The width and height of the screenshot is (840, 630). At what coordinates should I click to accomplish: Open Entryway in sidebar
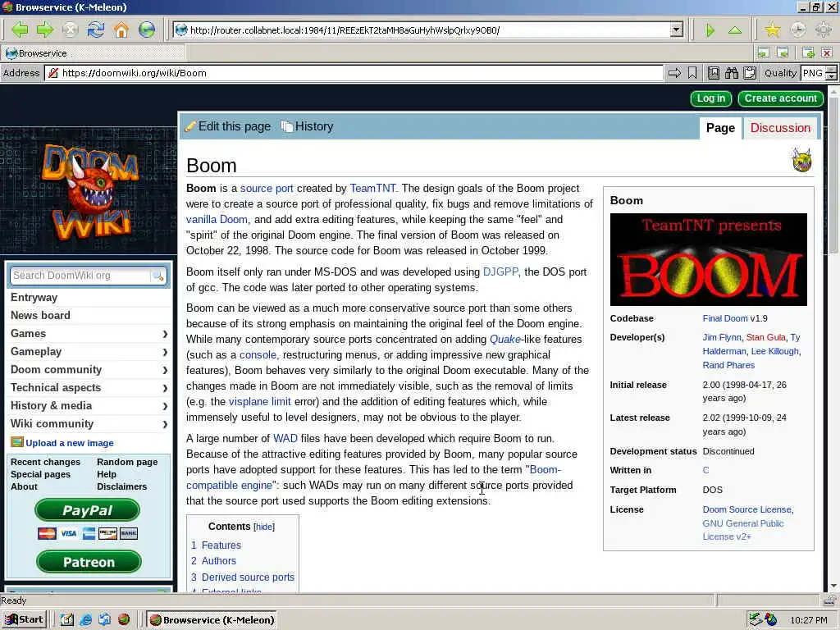pos(34,298)
